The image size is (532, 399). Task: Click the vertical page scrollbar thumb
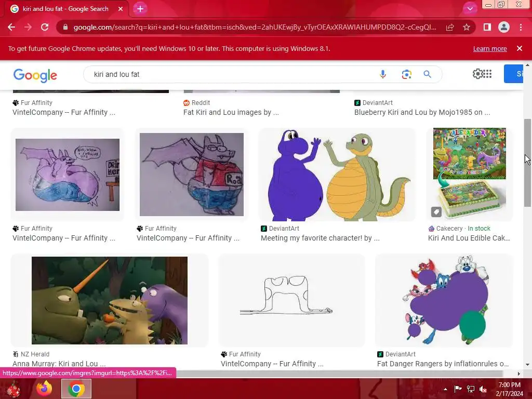point(527,163)
